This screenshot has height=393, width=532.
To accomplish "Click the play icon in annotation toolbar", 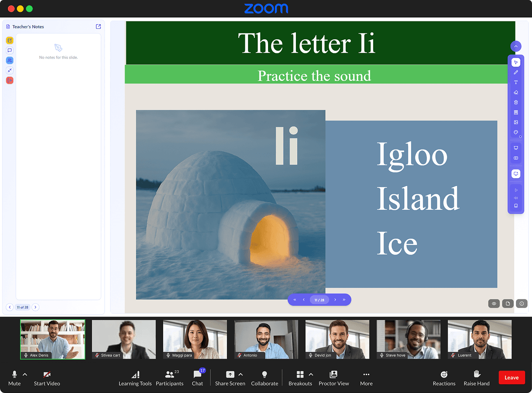I will point(516,190).
